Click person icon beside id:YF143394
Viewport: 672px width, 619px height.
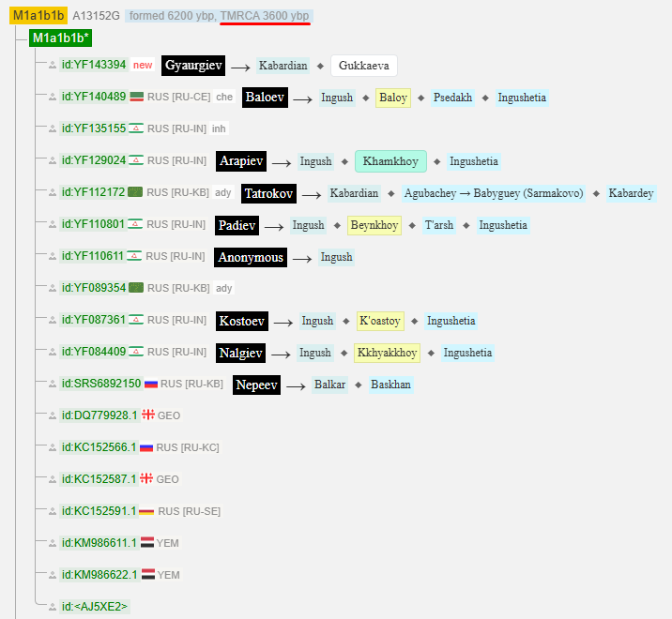(x=53, y=66)
